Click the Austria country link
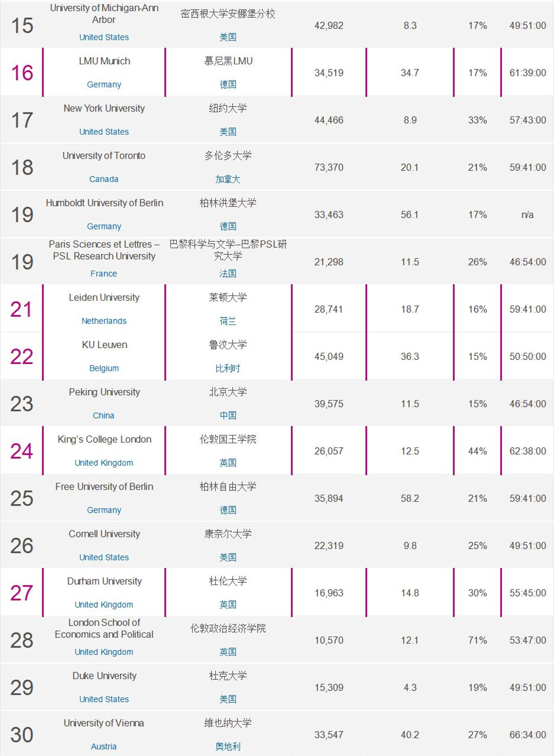 [x=104, y=747]
